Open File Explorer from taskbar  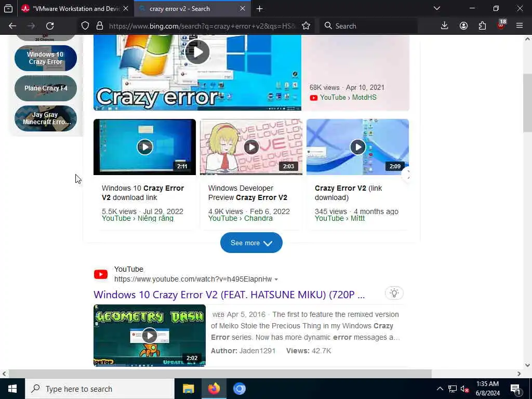pos(188,389)
